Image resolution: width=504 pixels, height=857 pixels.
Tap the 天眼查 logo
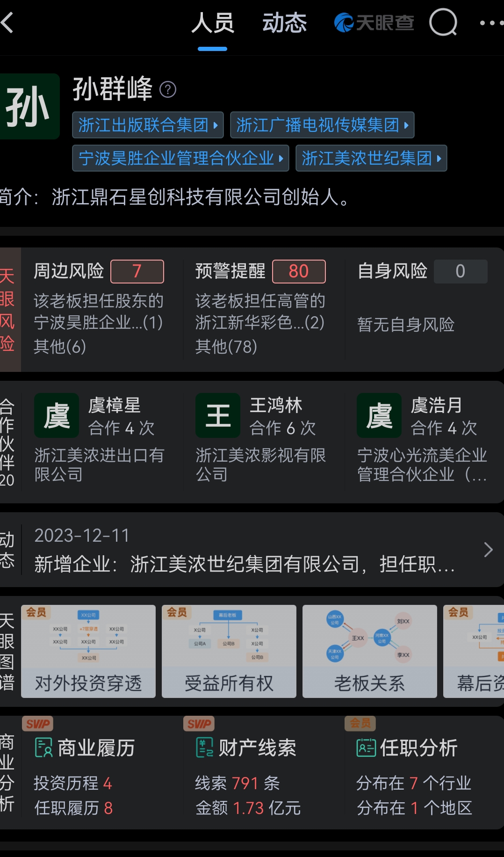(x=374, y=22)
